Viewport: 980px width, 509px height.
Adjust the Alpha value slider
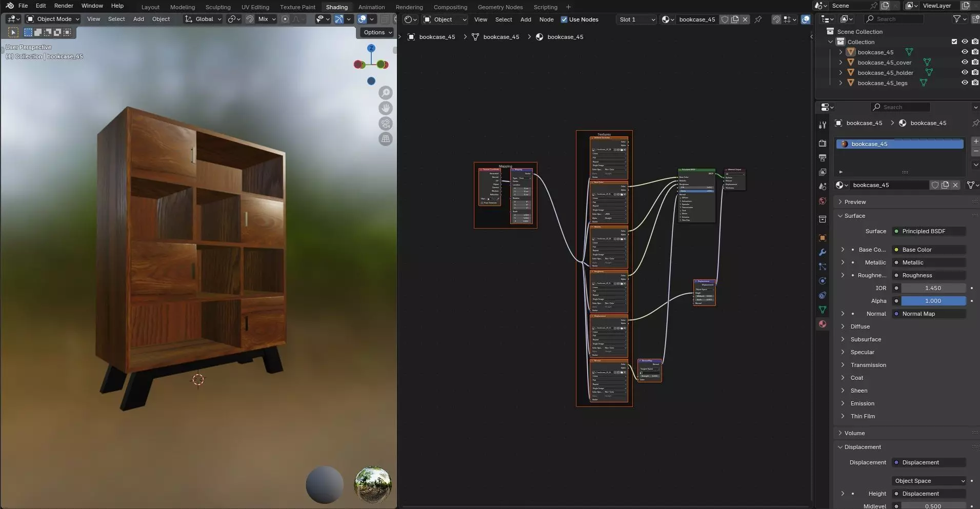[933, 301]
